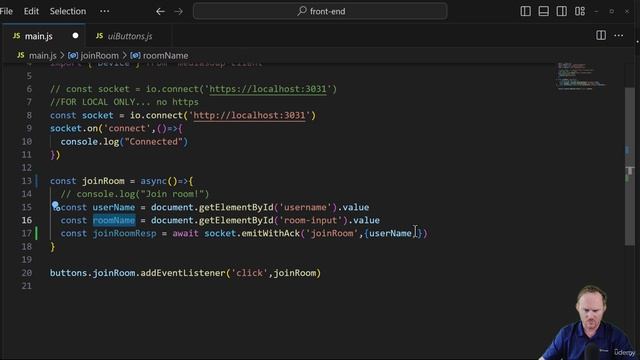The height and width of the screenshot is (360, 640).
Task: Click the front-end command center search box
Action: pyautogui.click(x=320, y=11)
